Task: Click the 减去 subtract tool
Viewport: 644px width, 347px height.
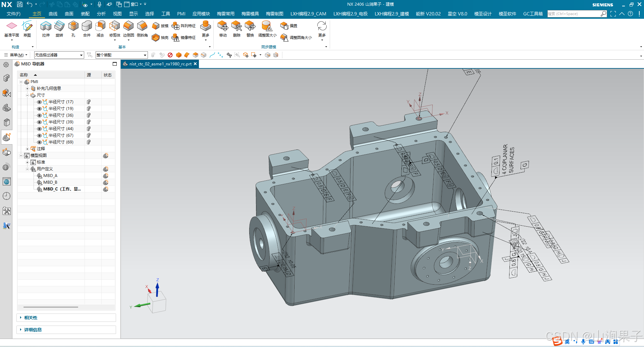Action: click(100, 30)
